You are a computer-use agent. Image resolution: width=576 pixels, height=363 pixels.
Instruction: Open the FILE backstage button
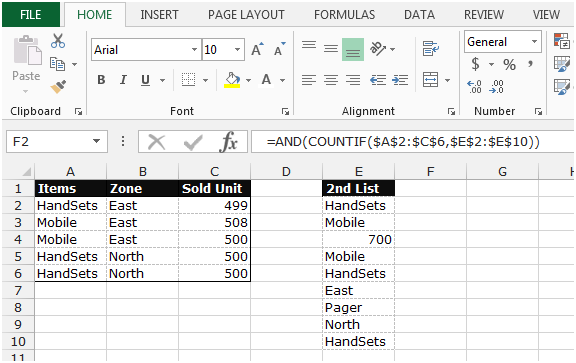pos(31,15)
